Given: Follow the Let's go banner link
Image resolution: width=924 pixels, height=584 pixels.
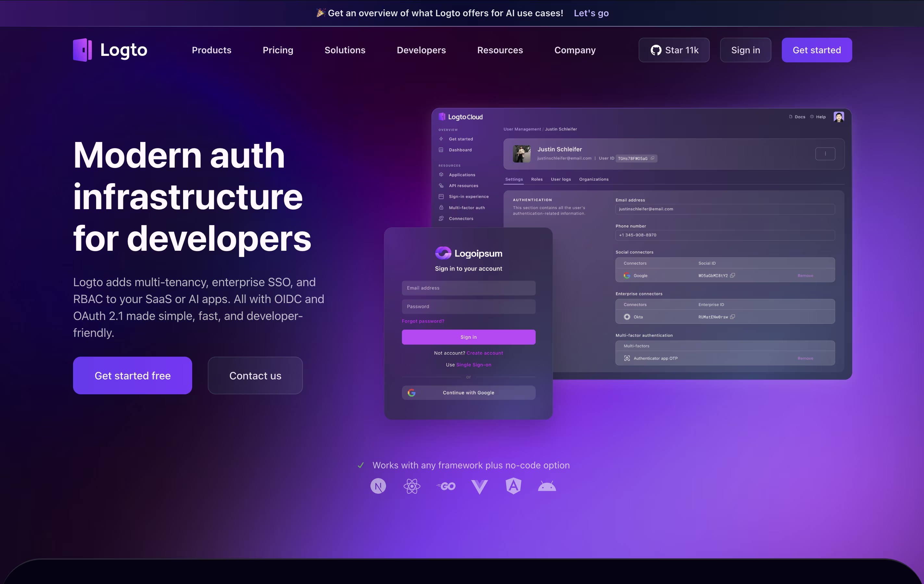Looking at the screenshot, I should coord(591,13).
